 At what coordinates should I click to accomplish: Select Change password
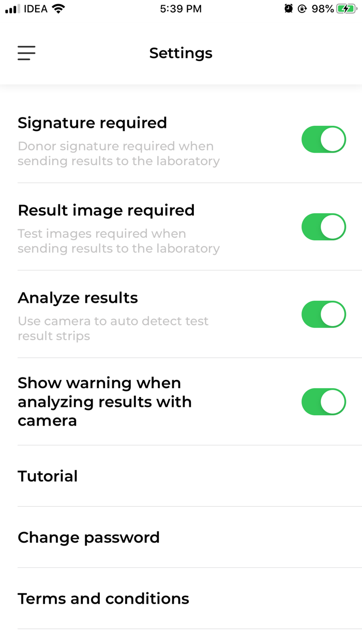(88, 537)
